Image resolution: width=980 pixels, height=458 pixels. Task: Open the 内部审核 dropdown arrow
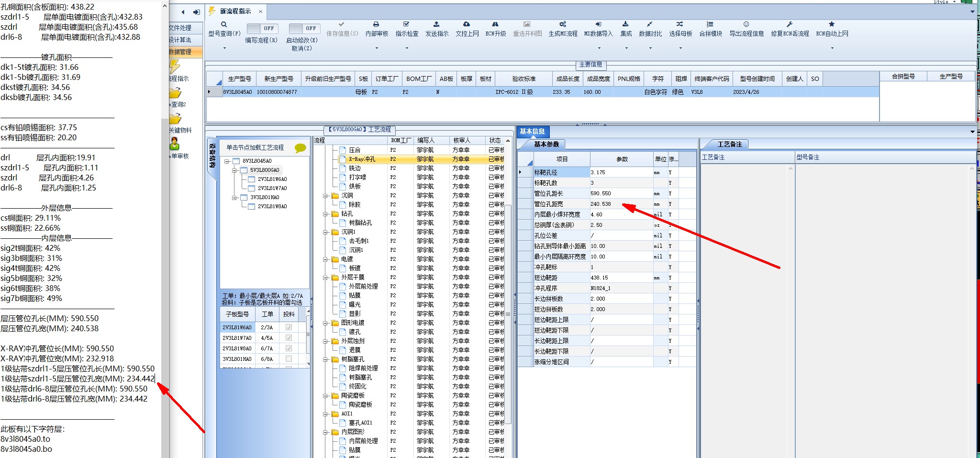[x=377, y=48]
